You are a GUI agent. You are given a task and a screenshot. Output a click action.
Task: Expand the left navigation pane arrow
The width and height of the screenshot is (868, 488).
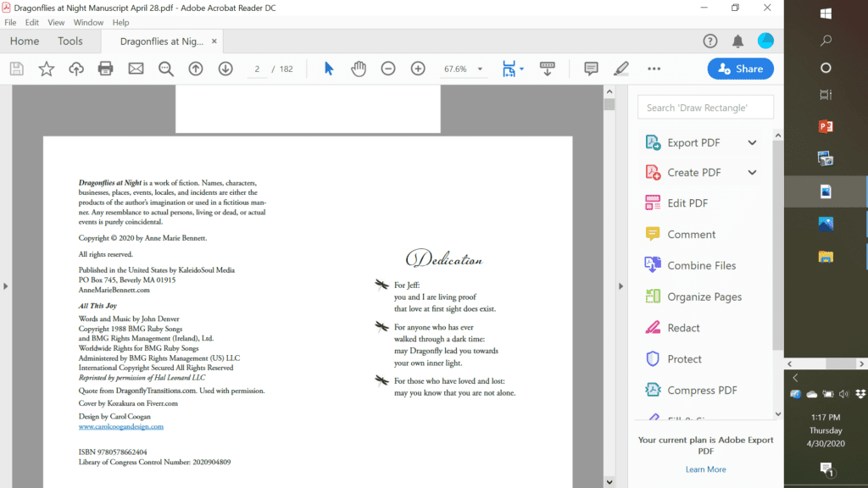point(5,286)
